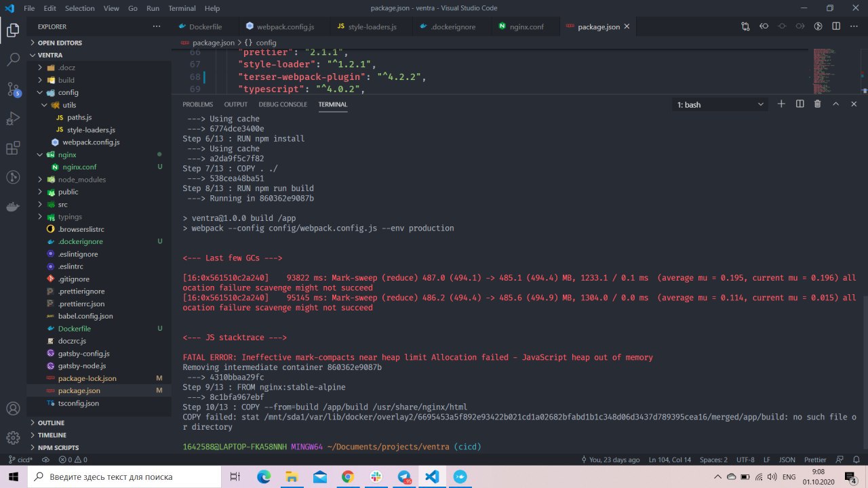Viewport: 868px width, 488px height.
Task: Expand the src folder
Action: coord(99,204)
